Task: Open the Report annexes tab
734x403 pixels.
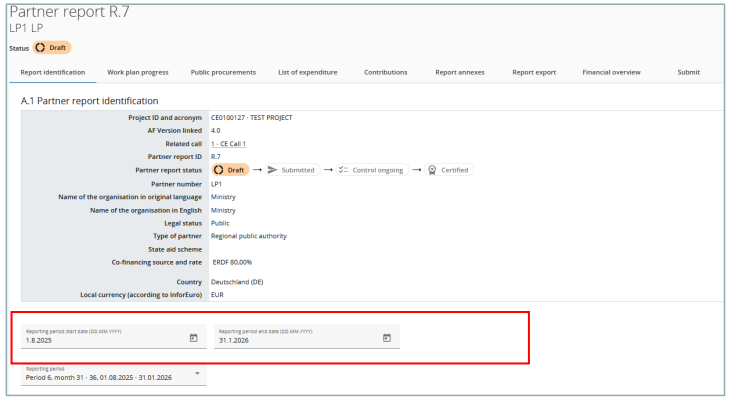Action: 460,72
